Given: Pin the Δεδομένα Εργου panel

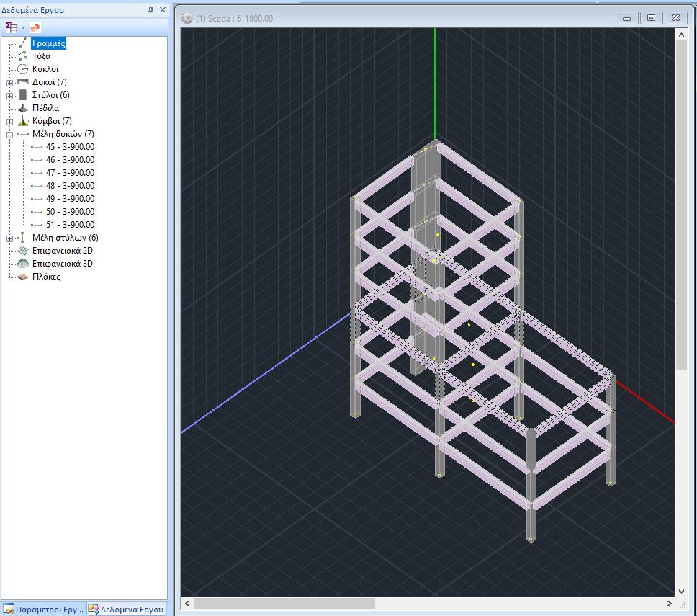Looking at the screenshot, I should click(150, 10).
